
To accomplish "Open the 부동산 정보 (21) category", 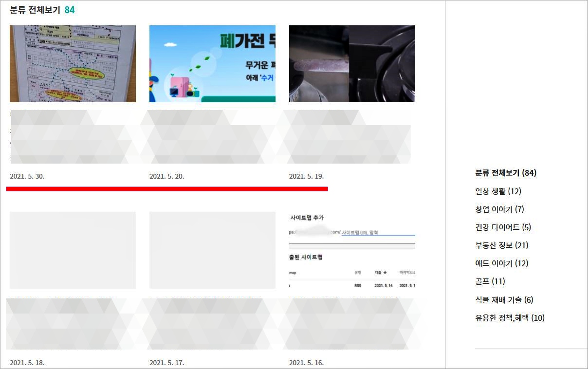I will point(500,245).
